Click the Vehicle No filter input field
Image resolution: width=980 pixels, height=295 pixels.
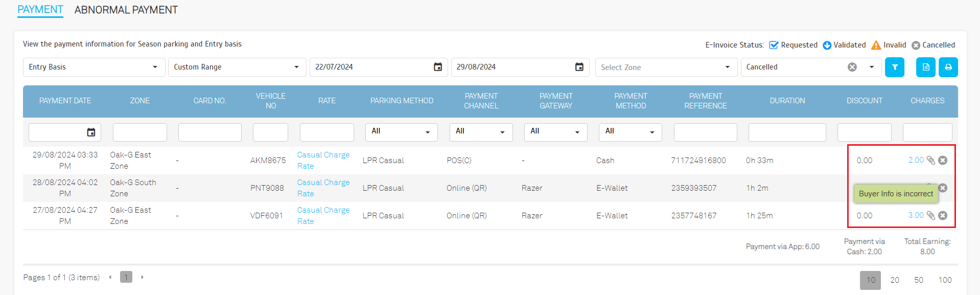tap(270, 132)
